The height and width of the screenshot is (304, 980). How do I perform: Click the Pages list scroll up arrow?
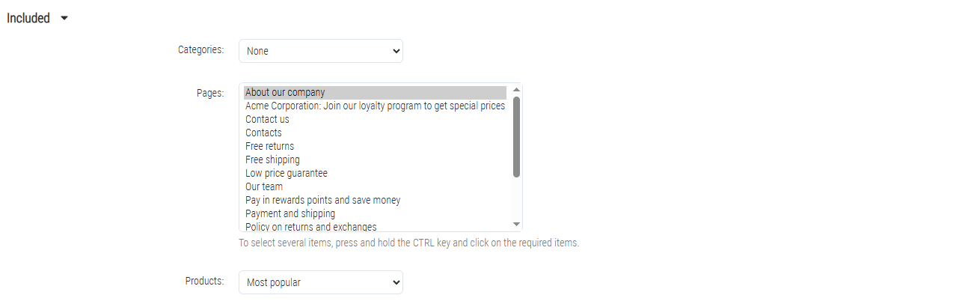click(516, 90)
